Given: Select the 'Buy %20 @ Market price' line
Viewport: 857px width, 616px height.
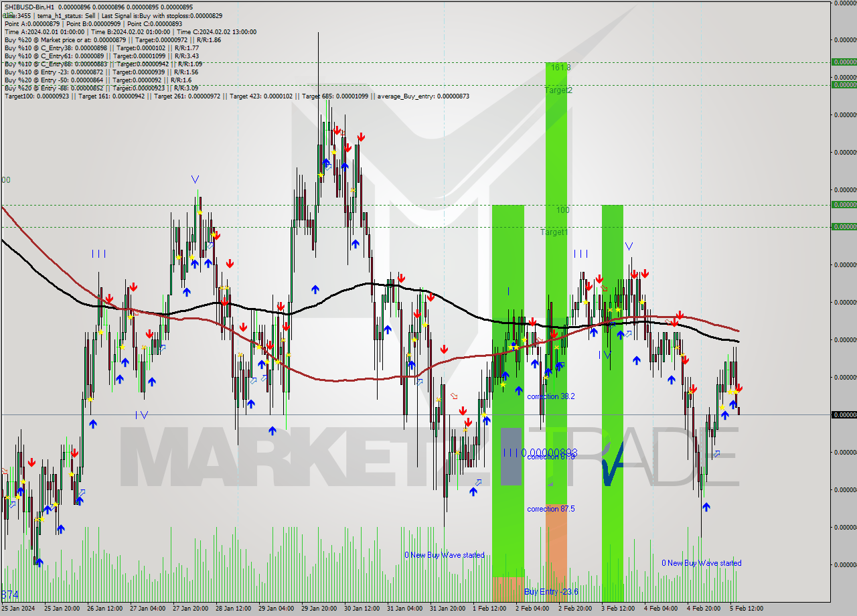Looking at the screenshot, I should click(112, 40).
